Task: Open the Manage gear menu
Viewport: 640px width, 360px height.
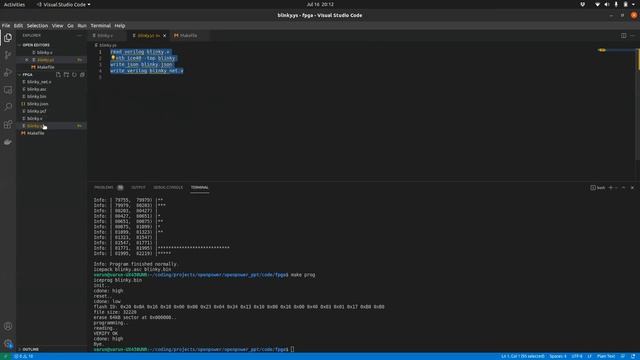Action: (x=8, y=344)
